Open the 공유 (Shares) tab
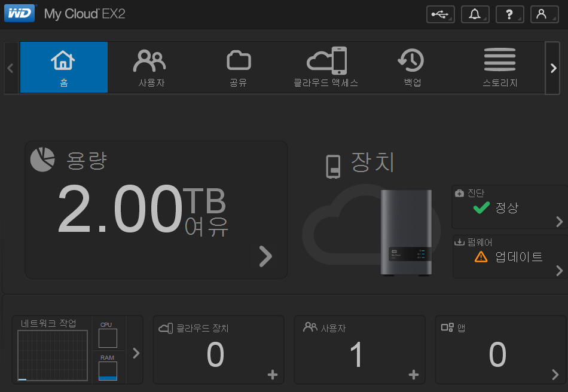This screenshot has width=568, height=392. [238, 68]
